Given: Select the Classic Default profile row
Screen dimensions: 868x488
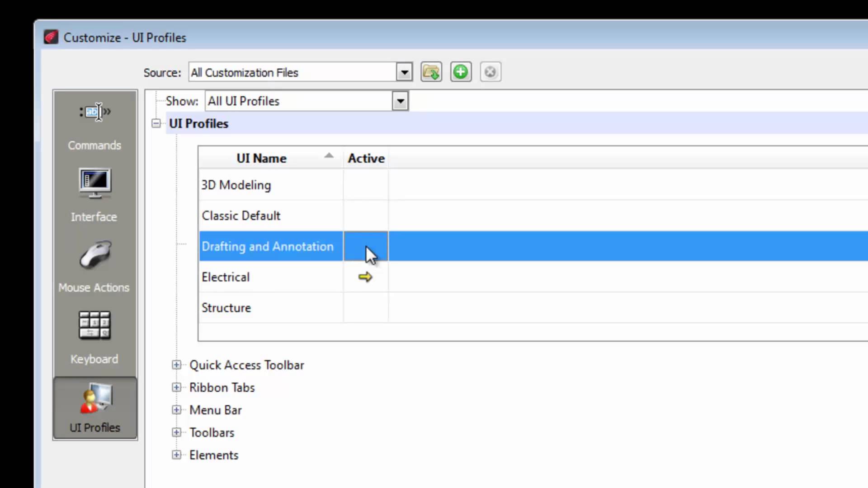Looking at the screenshot, I should click(241, 216).
